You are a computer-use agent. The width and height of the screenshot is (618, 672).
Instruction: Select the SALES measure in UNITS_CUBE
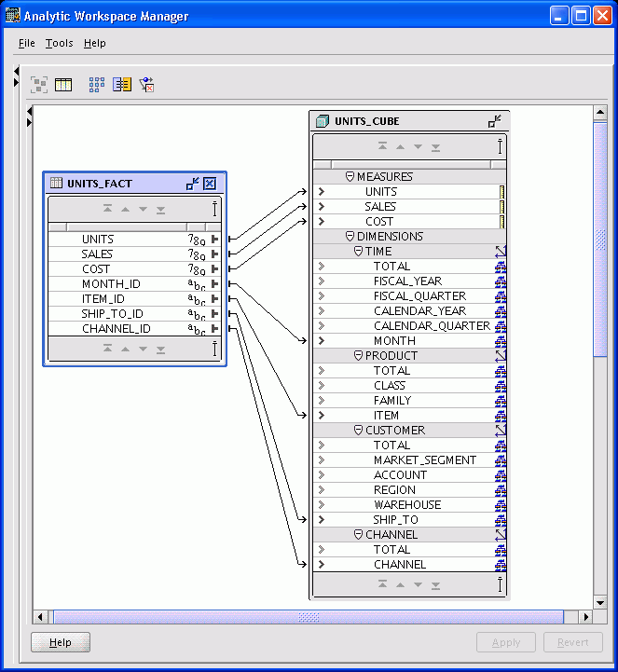[x=409, y=207]
